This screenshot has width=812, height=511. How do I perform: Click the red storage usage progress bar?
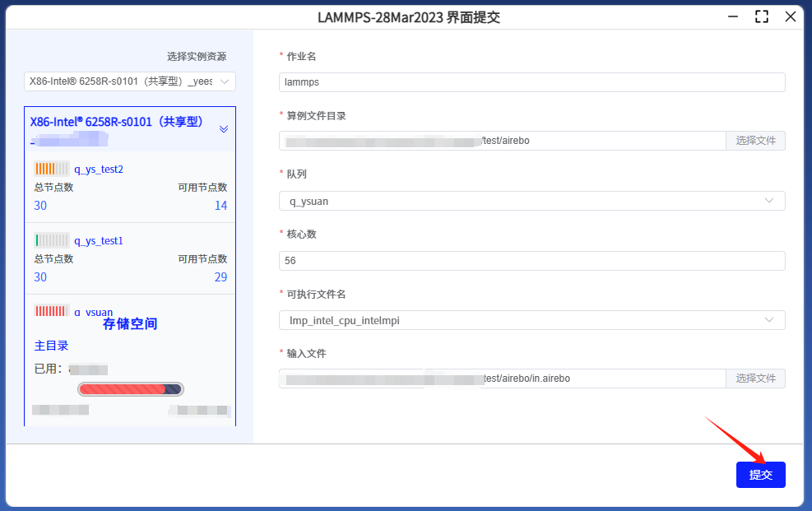(130, 389)
